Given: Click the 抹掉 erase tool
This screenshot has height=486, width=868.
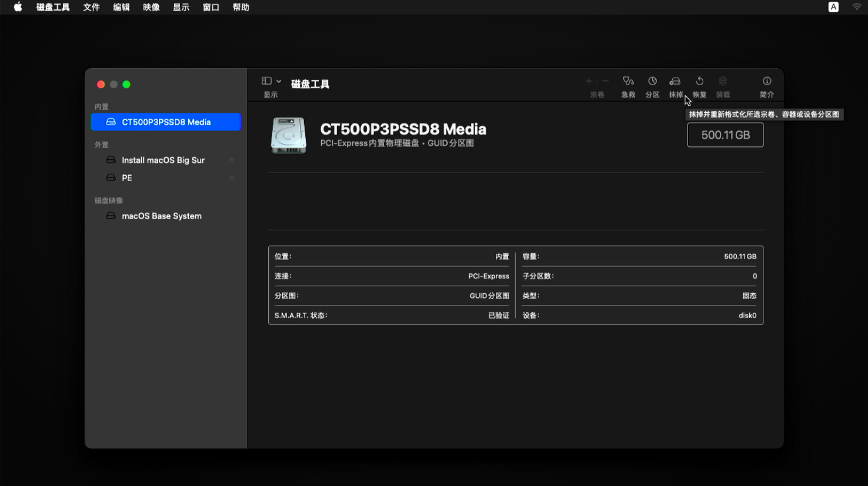Looking at the screenshot, I should point(676,87).
